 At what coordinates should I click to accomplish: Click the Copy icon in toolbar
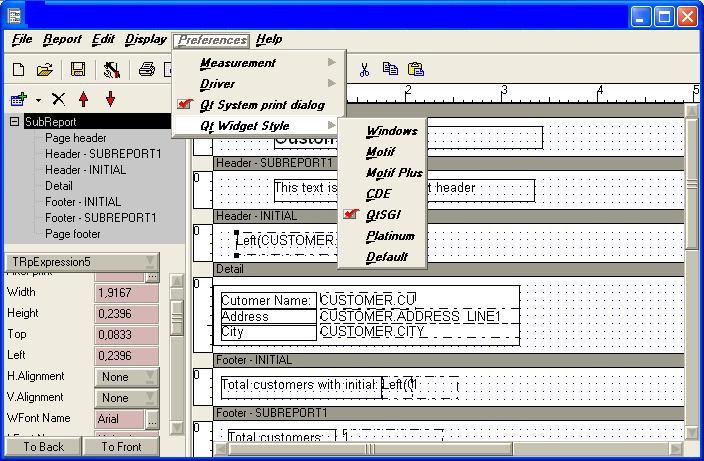(x=390, y=70)
